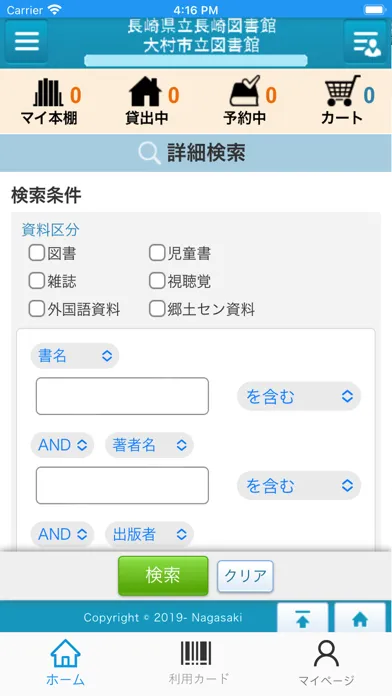Open マイ本棚 bookshelf icon
This screenshot has height=696, width=392.
48,92
